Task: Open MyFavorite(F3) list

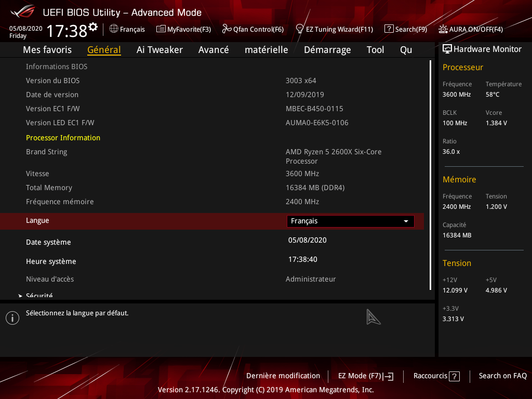Action: click(x=183, y=29)
